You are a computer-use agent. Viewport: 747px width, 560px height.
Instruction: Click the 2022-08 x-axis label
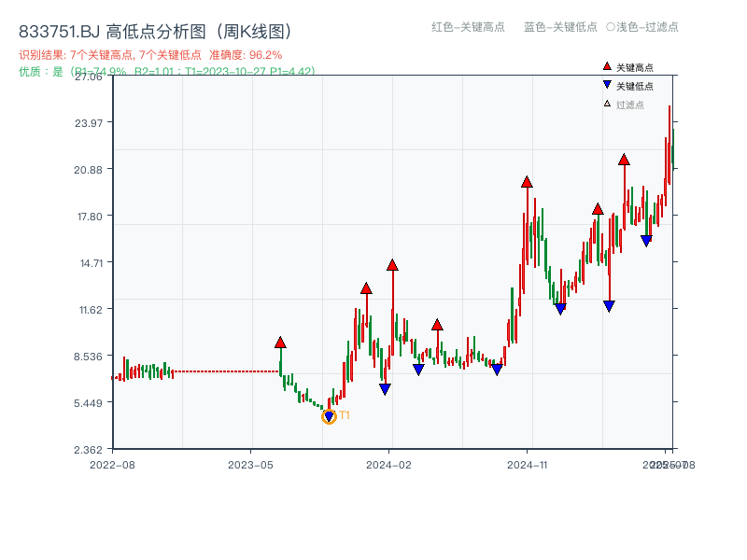pos(112,465)
